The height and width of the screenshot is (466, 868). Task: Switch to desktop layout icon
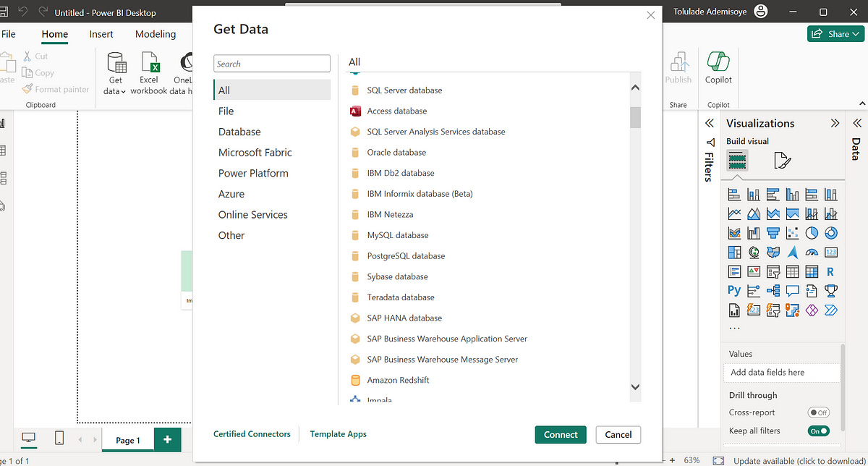click(x=29, y=438)
